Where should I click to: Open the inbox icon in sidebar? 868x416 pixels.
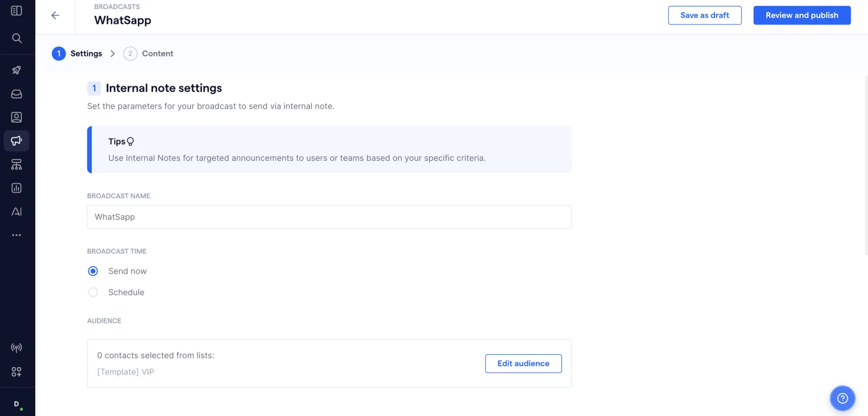(17, 94)
